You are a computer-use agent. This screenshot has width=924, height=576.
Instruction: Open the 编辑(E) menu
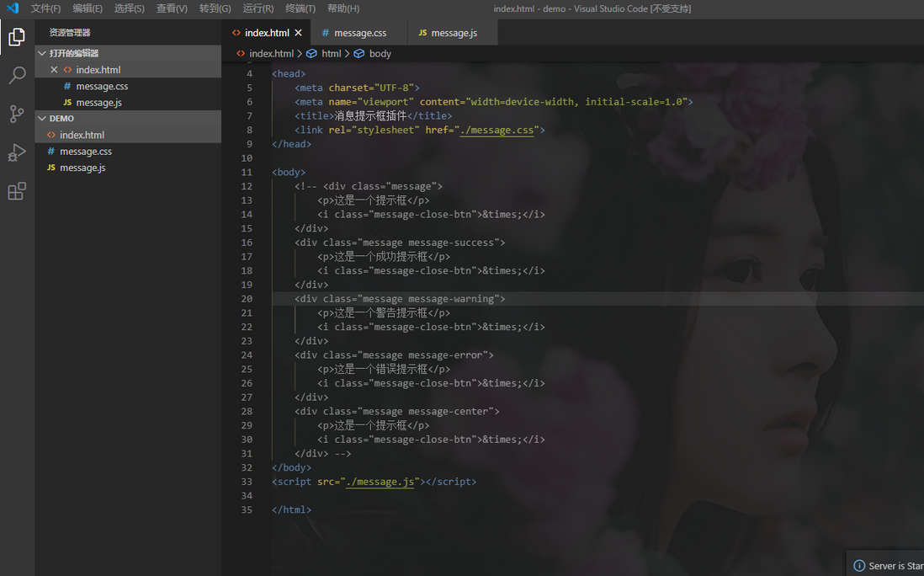pos(88,9)
